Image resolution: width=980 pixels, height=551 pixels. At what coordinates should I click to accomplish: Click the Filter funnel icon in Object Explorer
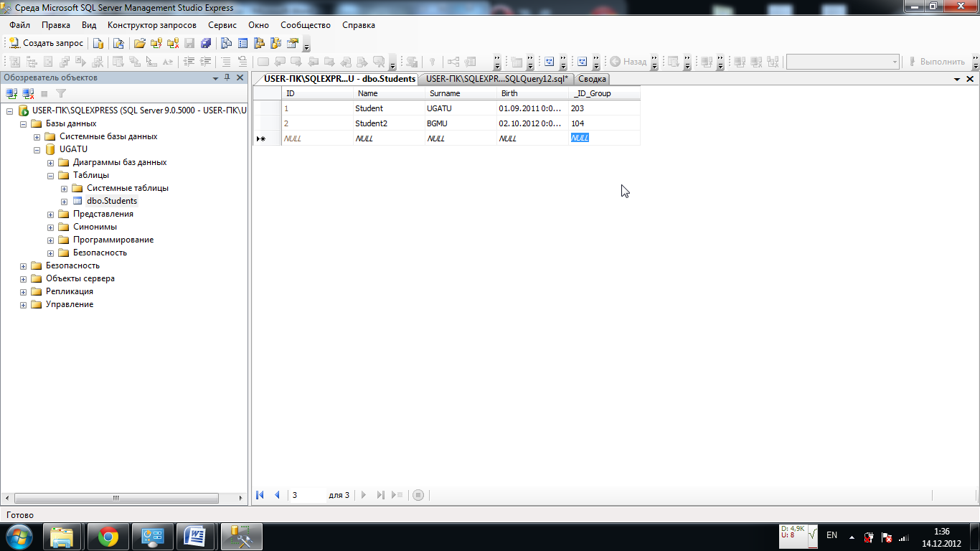tap(61, 93)
